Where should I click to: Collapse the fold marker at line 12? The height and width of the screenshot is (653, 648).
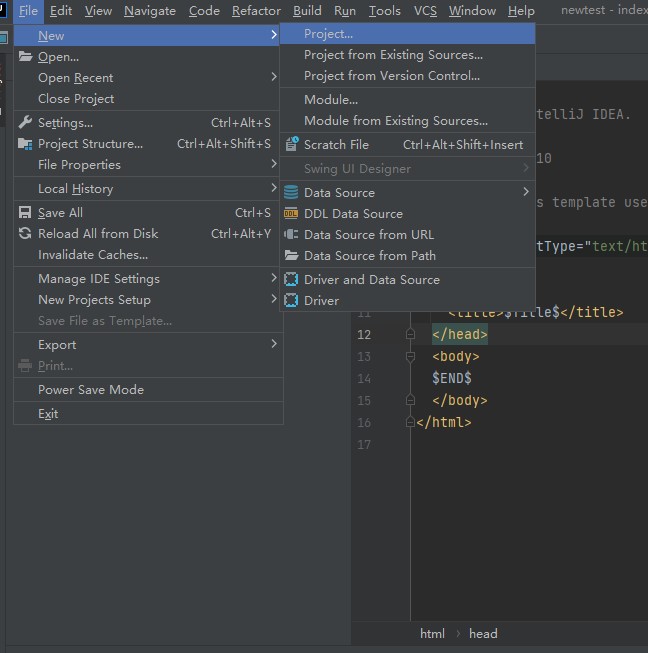(410, 334)
